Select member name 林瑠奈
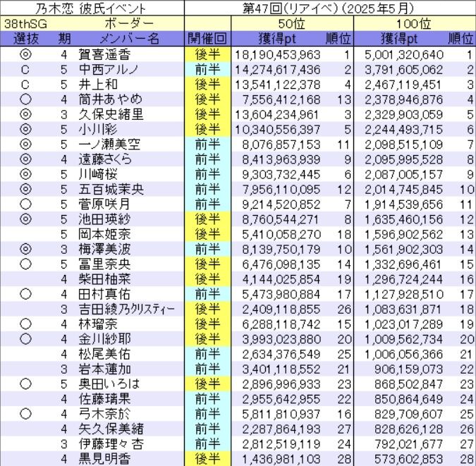Image resolution: width=476 pixels, height=466 pixels. (x=98, y=324)
